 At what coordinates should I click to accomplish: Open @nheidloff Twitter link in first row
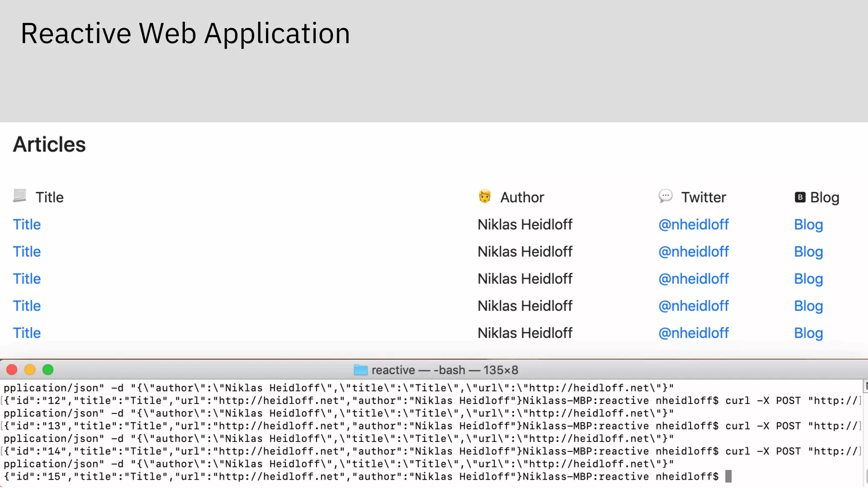[x=693, y=225]
